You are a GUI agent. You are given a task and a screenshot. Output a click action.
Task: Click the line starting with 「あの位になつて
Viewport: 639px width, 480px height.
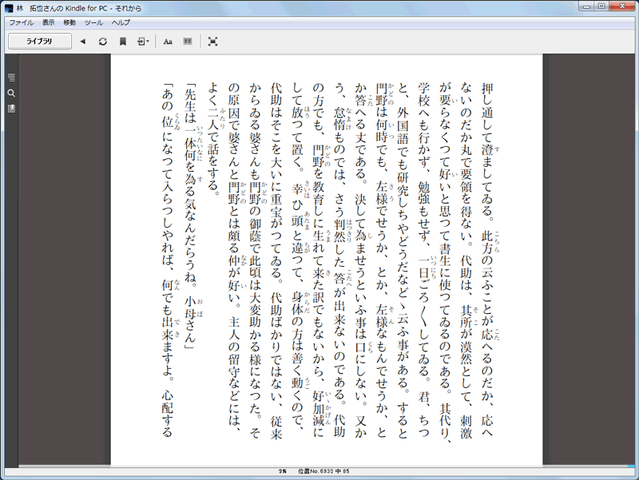click(167, 259)
